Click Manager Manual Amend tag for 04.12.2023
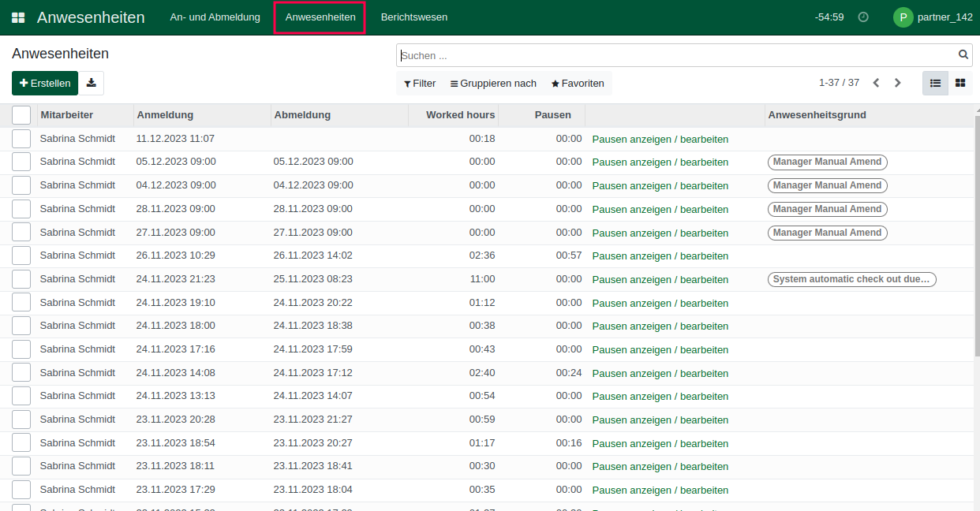 (x=827, y=185)
